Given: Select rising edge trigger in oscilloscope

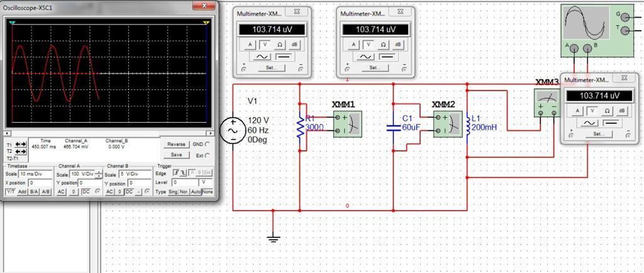Looking at the screenshot, I should point(176,173).
